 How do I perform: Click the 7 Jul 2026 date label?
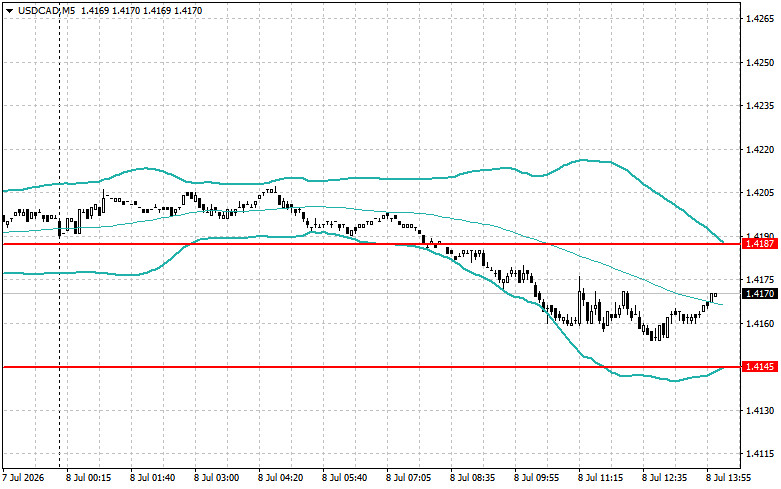(23, 478)
